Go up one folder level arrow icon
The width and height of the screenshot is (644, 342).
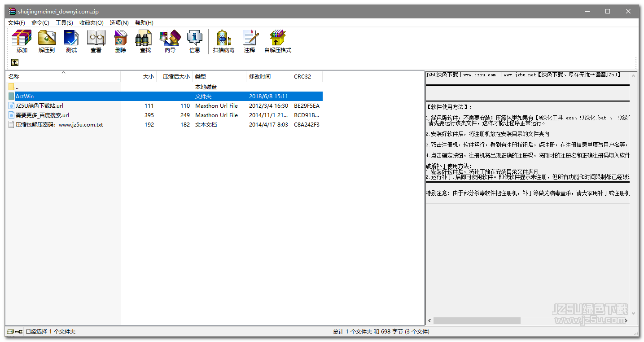pyautogui.click(x=15, y=62)
